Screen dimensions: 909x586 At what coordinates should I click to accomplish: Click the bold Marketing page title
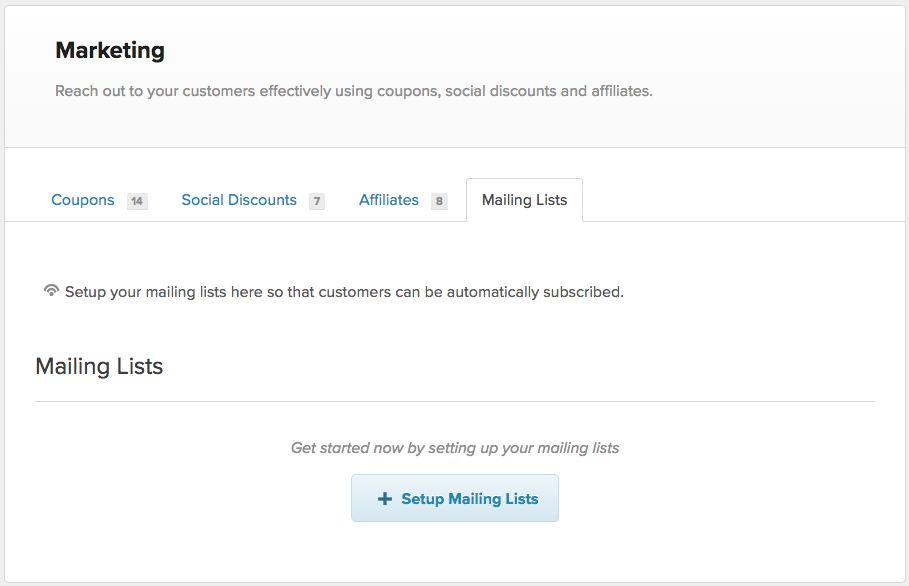click(110, 50)
